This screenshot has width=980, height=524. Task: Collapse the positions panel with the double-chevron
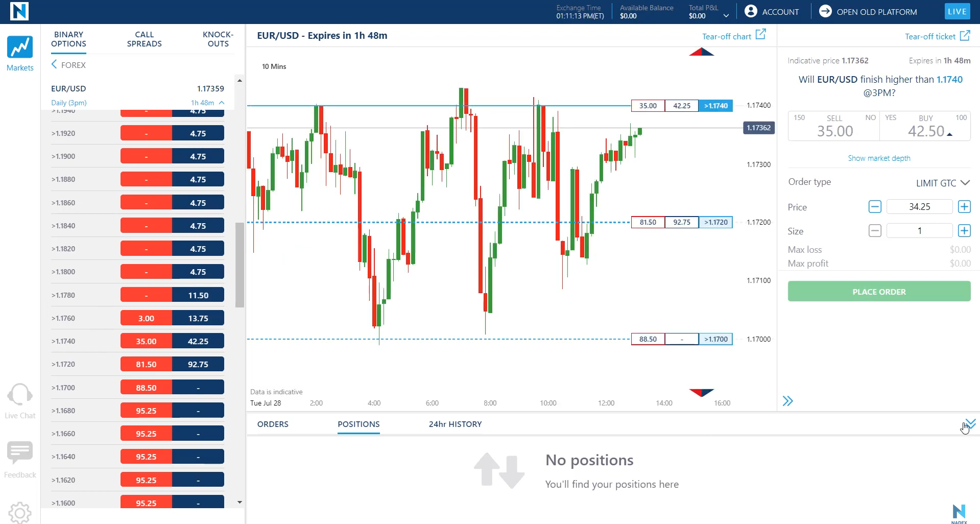coord(970,423)
